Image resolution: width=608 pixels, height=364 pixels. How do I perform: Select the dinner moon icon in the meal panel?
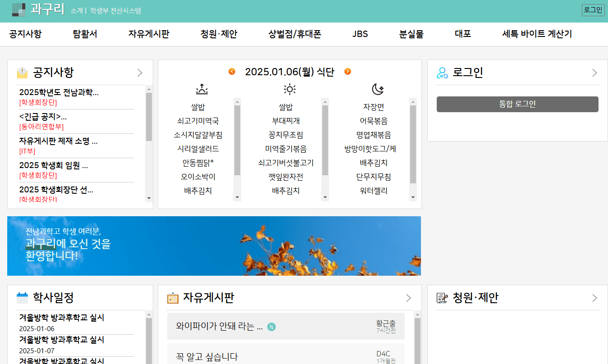(x=377, y=89)
